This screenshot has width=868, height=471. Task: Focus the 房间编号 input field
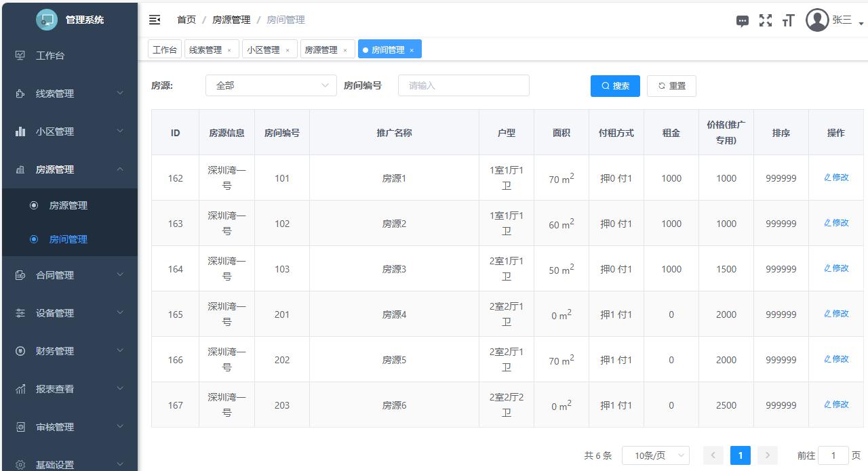[x=463, y=85]
